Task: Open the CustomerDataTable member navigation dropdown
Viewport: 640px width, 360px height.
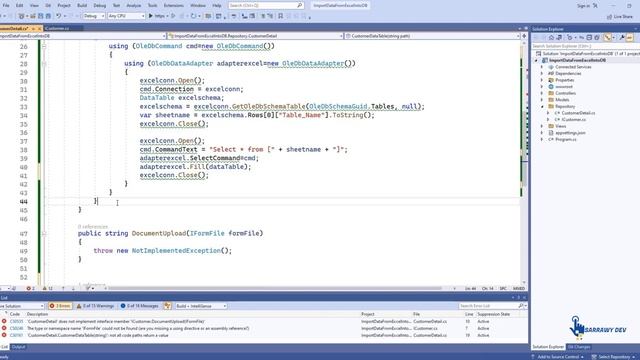Action: 432,36
